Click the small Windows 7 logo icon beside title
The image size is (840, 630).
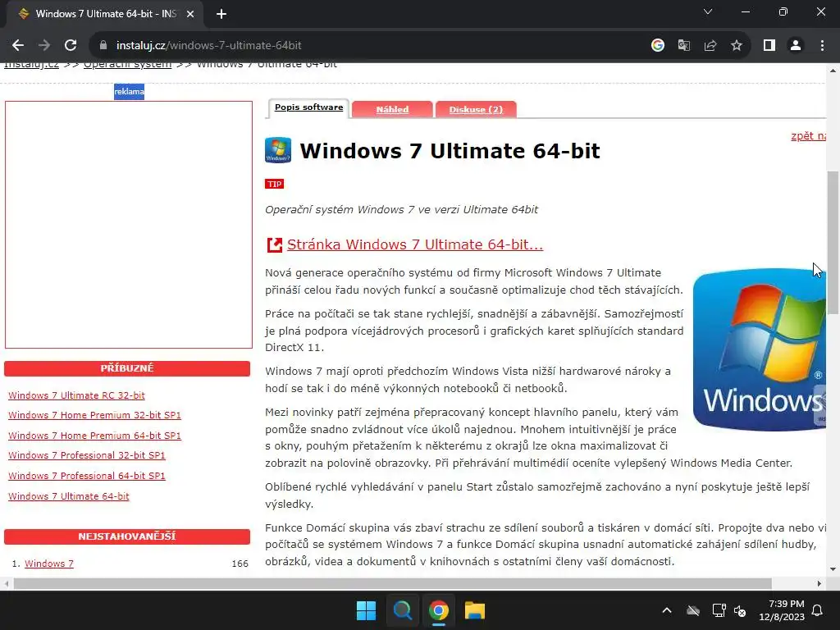pyautogui.click(x=278, y=150)
